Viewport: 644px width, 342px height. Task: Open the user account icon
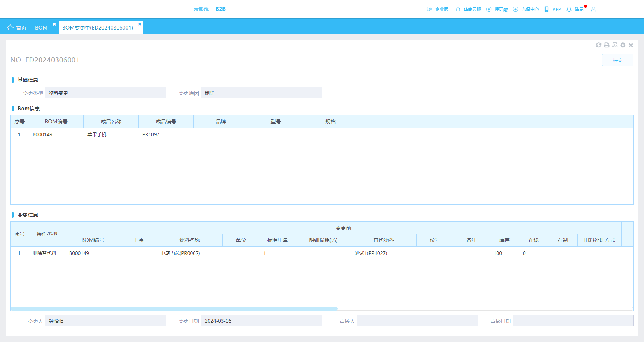click(x=594, y=9)
